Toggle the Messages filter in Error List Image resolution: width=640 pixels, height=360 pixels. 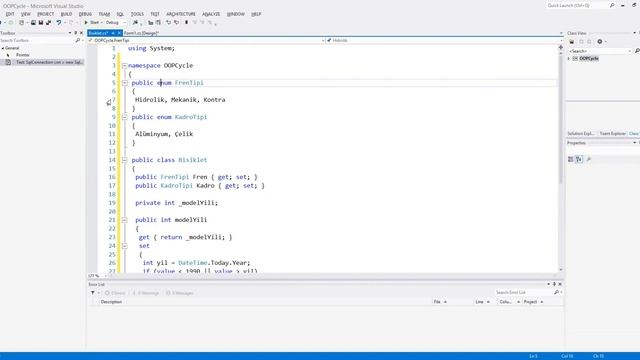click(180, 293)
